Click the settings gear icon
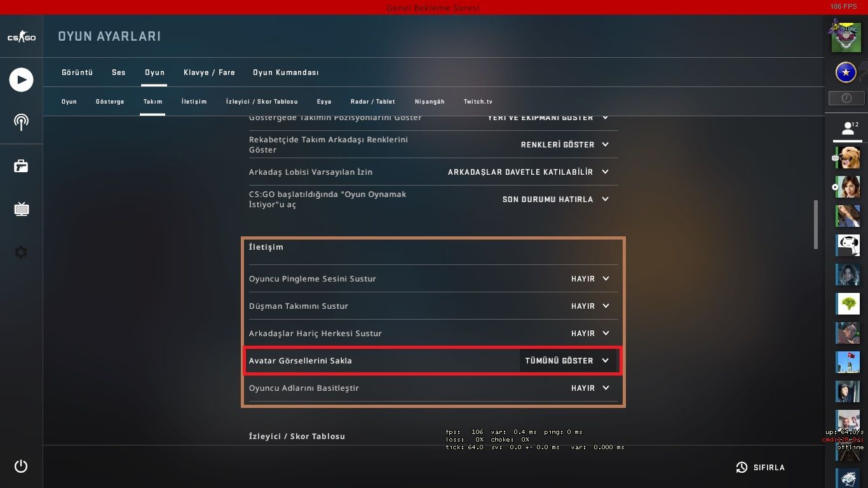The image size is (868, 488). coord(21,252)
